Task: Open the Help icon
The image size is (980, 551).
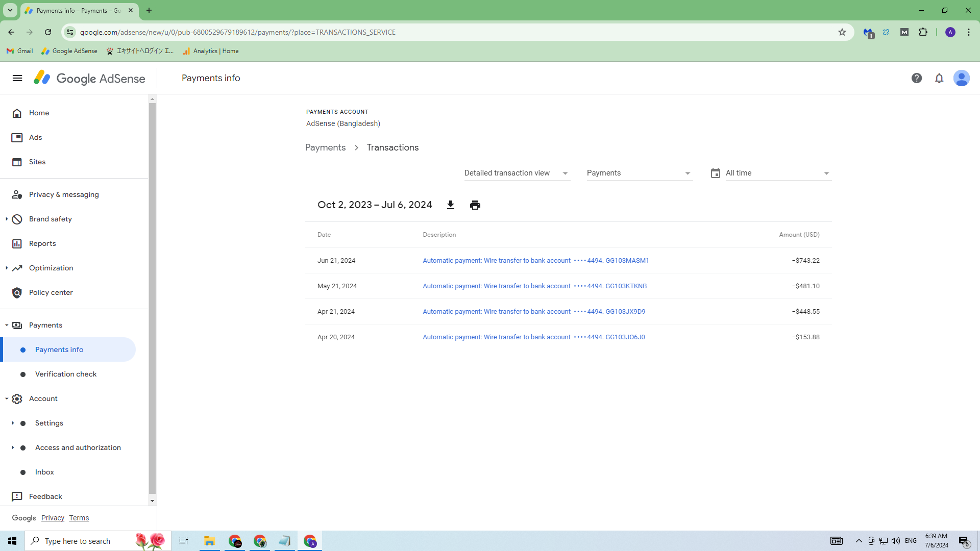Action: click(917, 78)
